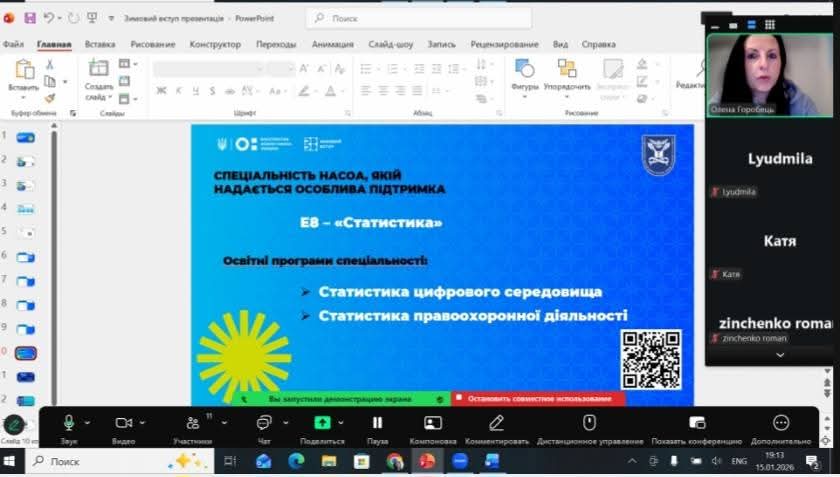Open the Чат chat icon
This screenshot has height=477, width=840.
point(264,423)
